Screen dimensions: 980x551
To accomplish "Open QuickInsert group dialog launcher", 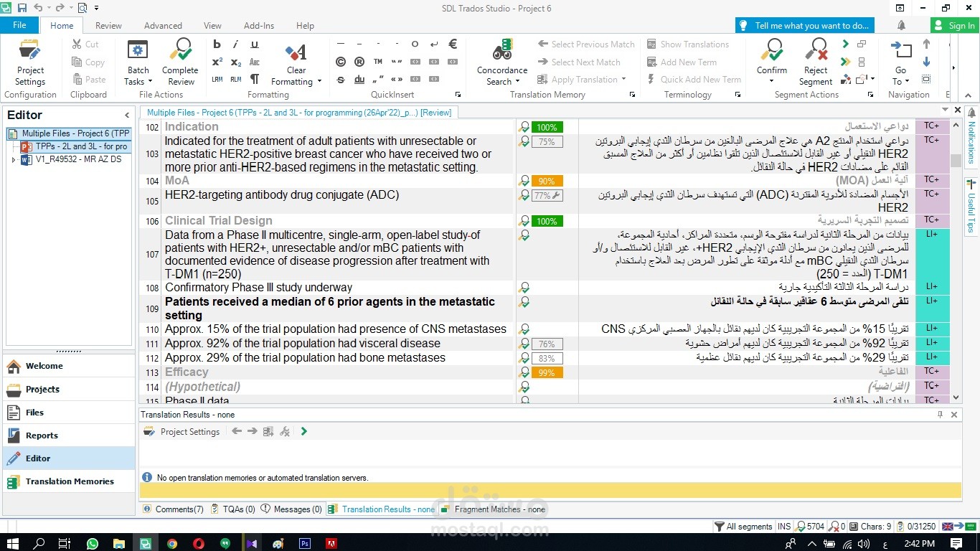I will (458, 95).
